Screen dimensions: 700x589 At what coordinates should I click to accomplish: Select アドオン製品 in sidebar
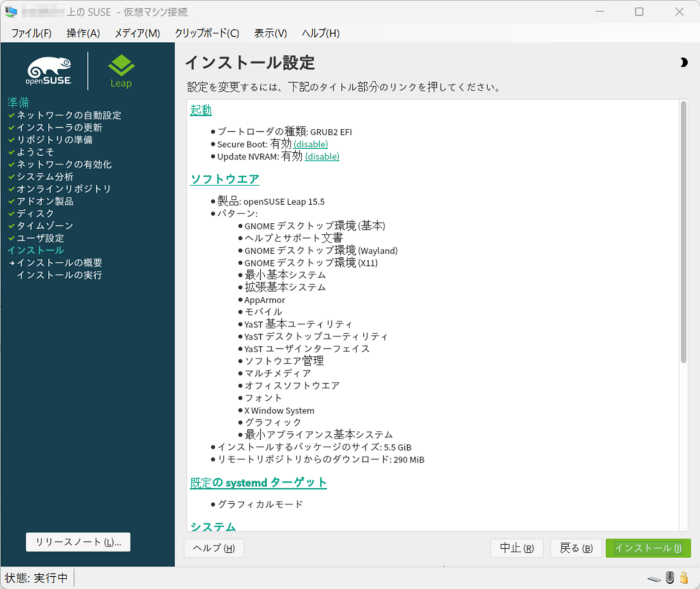(x=45, y=201)
